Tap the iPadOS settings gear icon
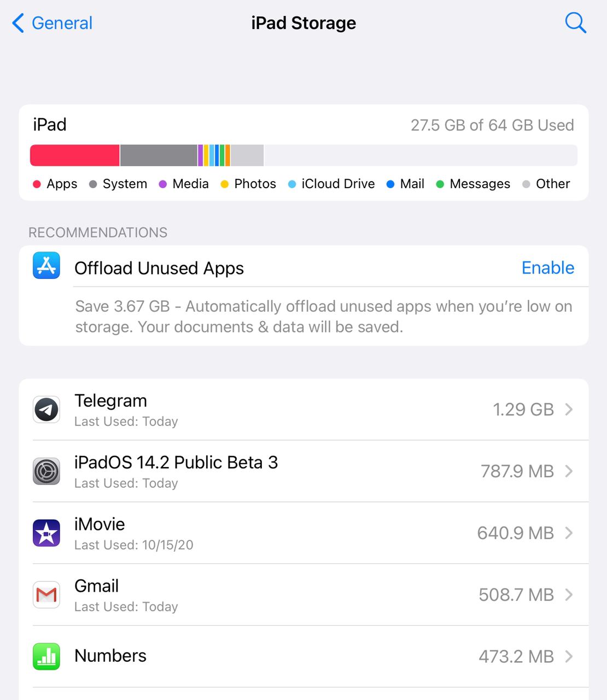The image size is (607, 700). 46,471
